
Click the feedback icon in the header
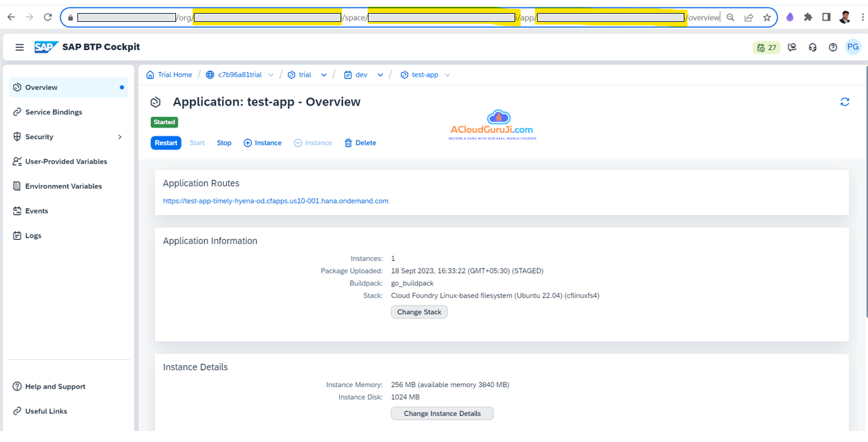point(792,47)
